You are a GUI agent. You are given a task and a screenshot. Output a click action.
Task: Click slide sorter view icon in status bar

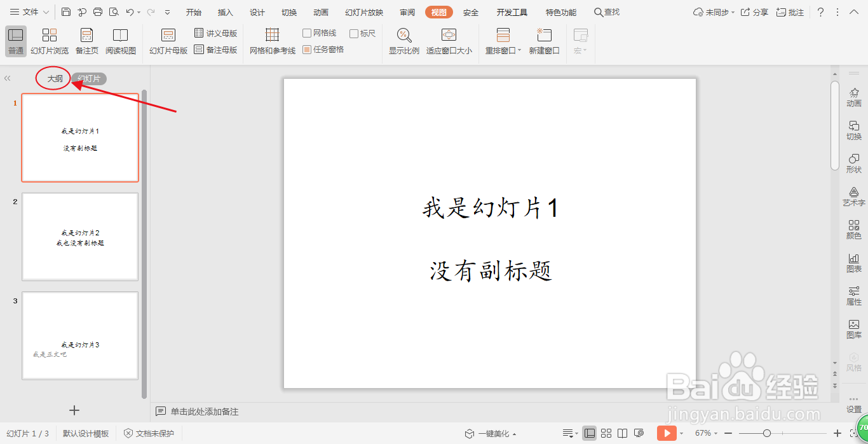point(606,433)
